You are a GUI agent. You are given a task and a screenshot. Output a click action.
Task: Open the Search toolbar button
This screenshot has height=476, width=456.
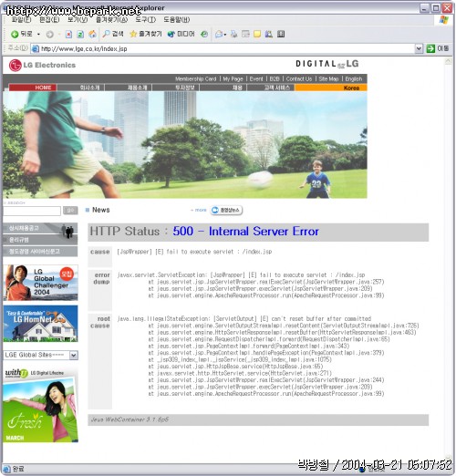(113, 34)
